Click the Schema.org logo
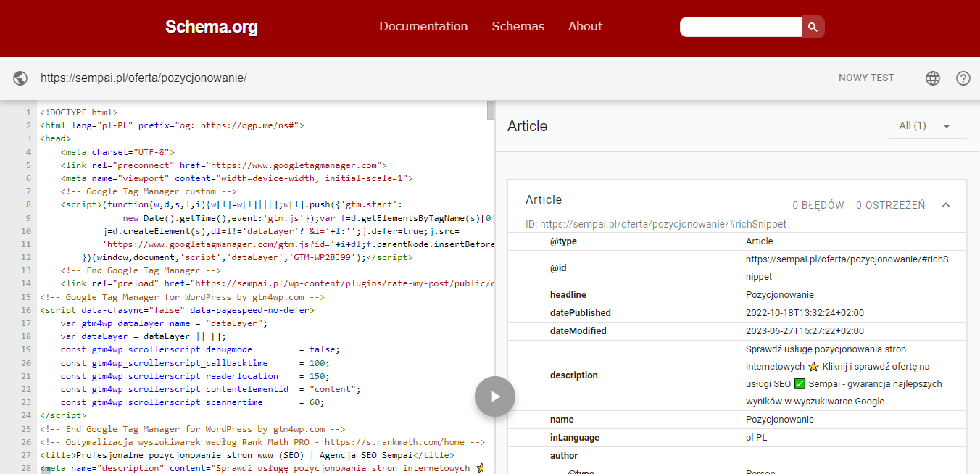This screenshot has height=474, width=980. click(x=211, y=28)
